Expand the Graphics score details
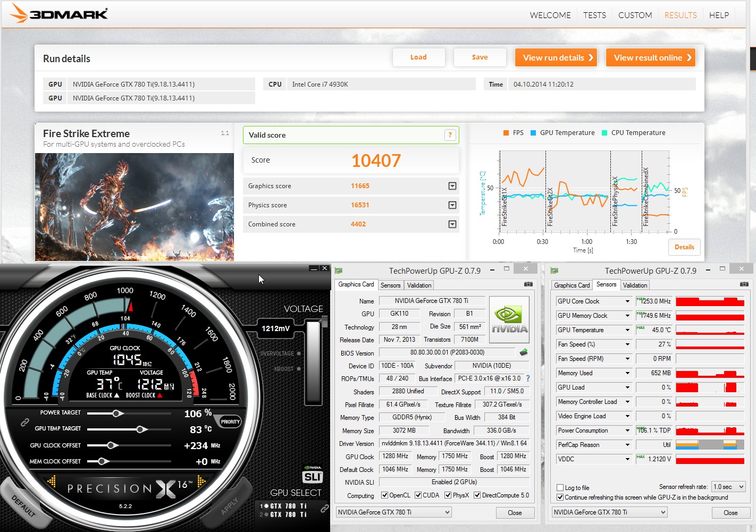The image size is (756, 532). click(452, 186)
